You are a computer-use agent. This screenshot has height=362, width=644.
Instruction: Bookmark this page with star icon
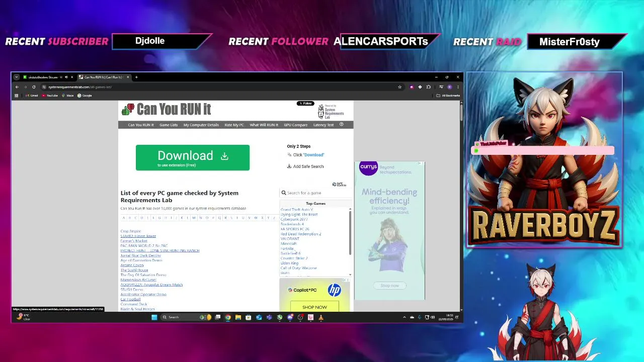point(399,87)
